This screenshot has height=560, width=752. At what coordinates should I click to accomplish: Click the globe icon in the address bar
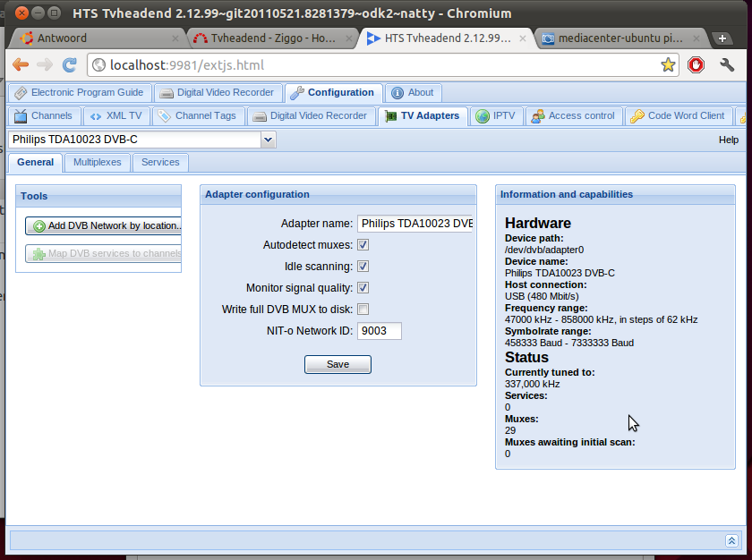pyautogui.click(x=98, y=64)
